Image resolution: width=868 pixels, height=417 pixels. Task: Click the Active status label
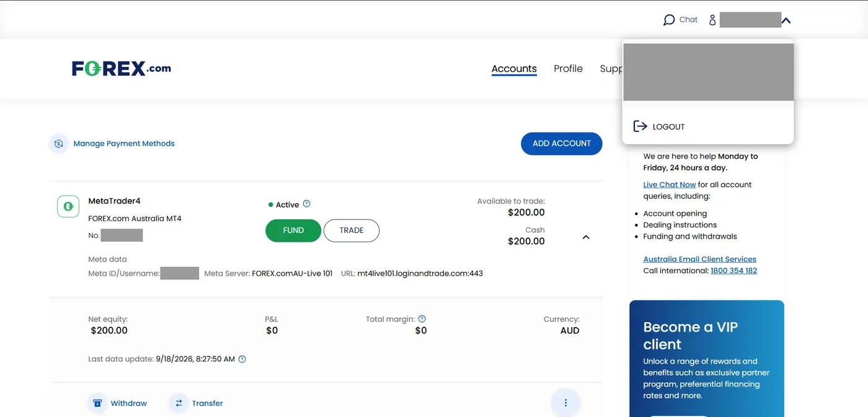[287, 204]
